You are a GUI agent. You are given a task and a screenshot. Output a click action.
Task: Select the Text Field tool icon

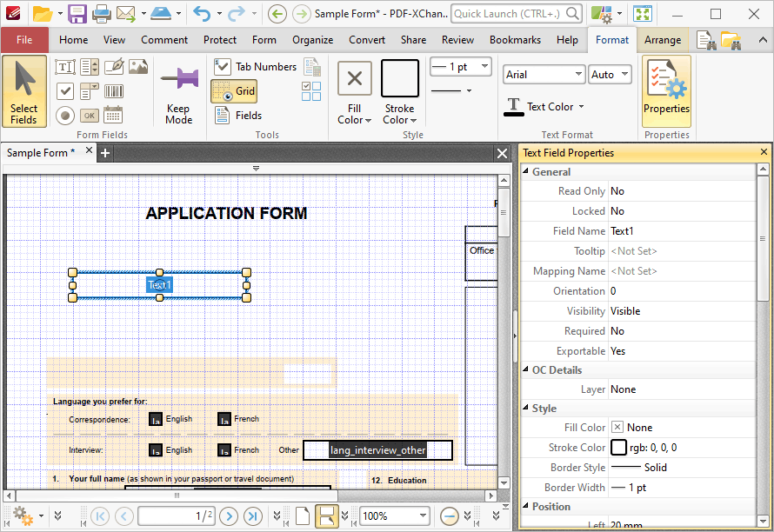pyautogui.click(x=65, y=67)
